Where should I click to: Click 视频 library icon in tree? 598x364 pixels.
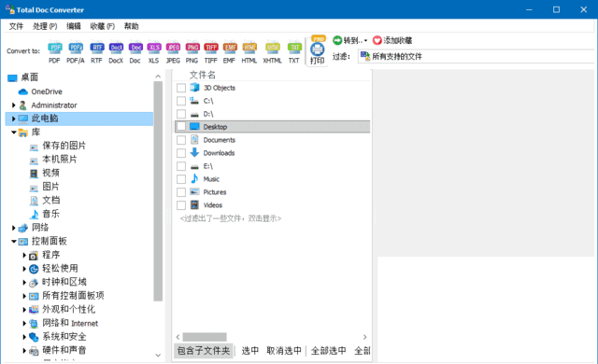(x=34, y=174)
